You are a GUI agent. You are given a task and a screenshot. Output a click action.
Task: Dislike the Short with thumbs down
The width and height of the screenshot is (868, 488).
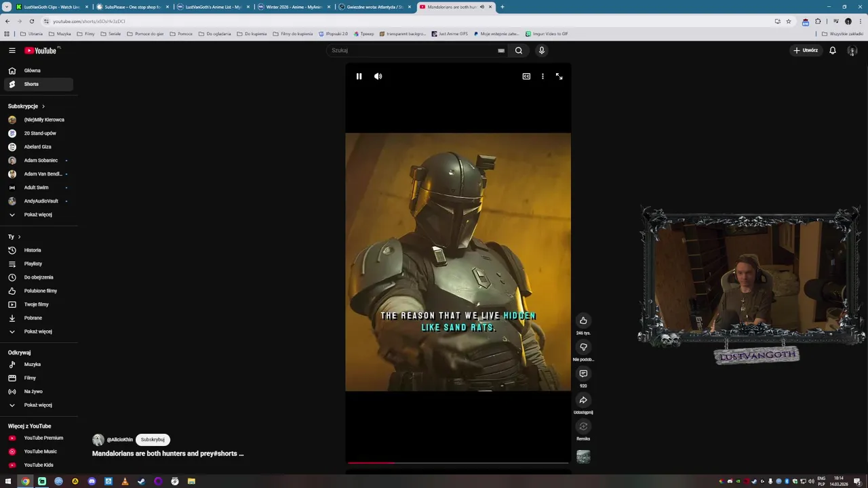pyautogui.click(x=583, y=347)
